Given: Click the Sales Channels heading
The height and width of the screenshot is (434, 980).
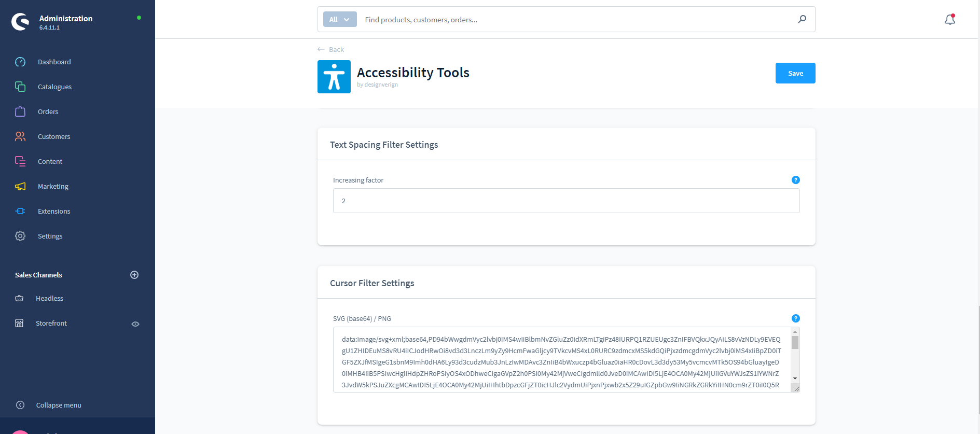Looking at the screenshot, I should (38, 275).
